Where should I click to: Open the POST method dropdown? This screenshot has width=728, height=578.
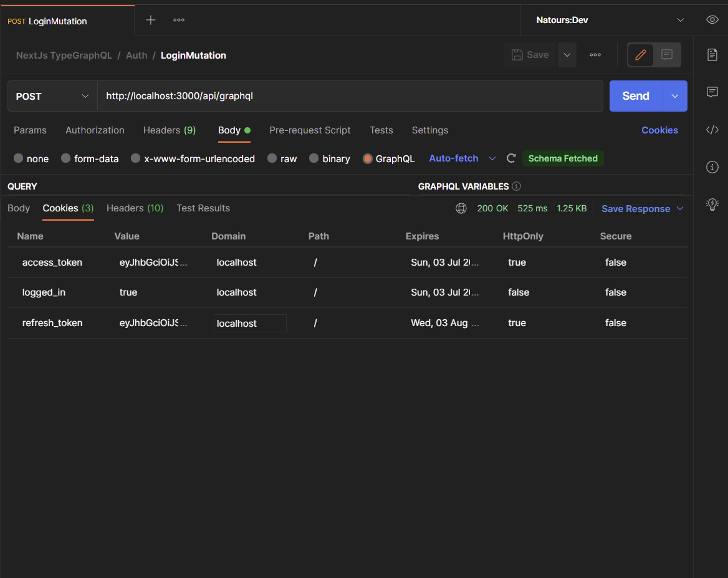[52, 96]
